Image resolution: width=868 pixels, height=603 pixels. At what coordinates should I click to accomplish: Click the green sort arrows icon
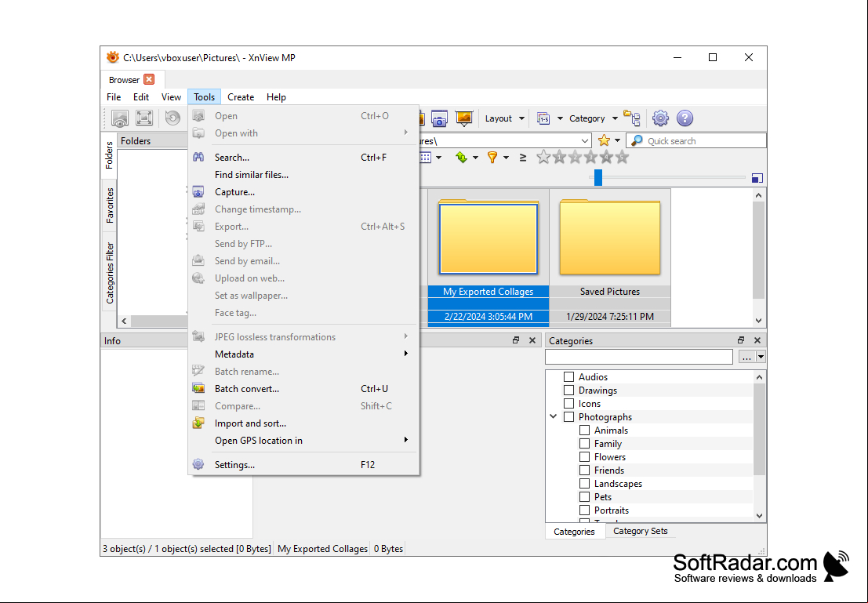461,158
